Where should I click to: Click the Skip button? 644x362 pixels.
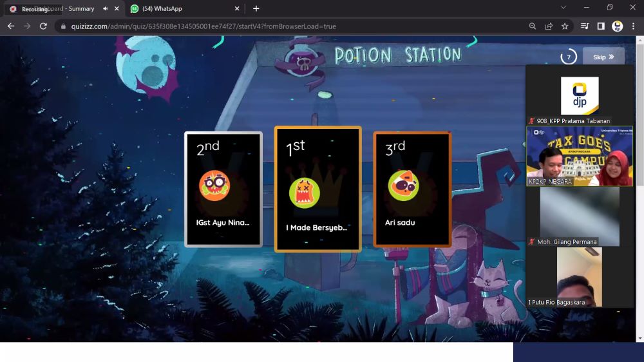603,57
